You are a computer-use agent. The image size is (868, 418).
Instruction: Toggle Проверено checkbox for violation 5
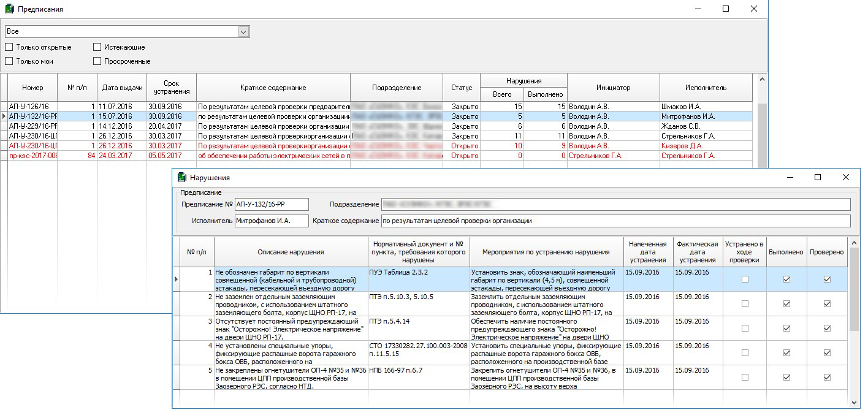[827, 377]
